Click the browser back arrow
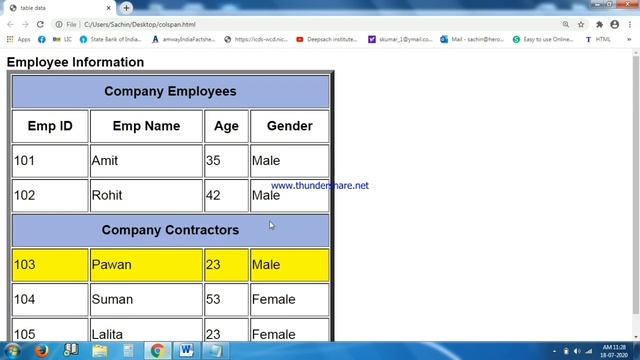The width and height of the screenshot is (640, 360). [x=10, y=24]
